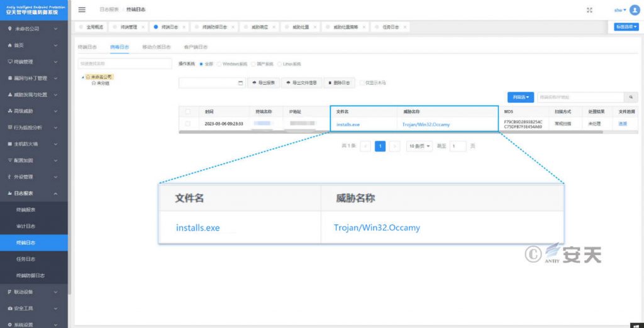Click the 追溯 trace link in the row

623,124
